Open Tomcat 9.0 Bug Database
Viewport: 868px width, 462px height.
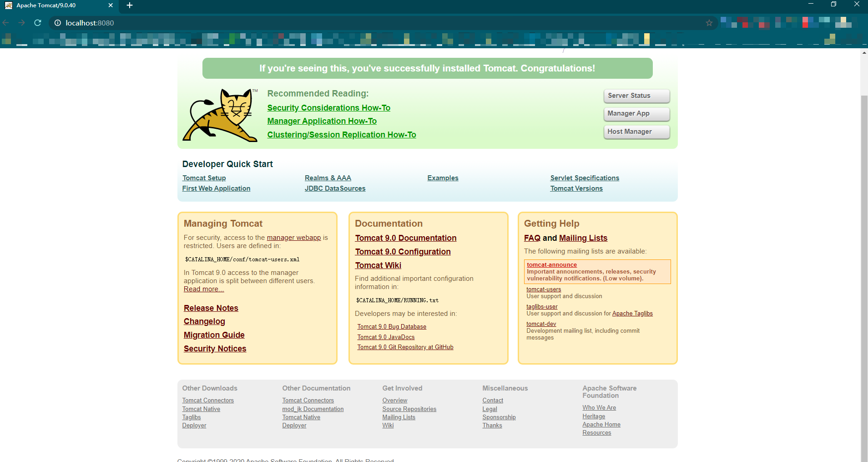(392, 327)
